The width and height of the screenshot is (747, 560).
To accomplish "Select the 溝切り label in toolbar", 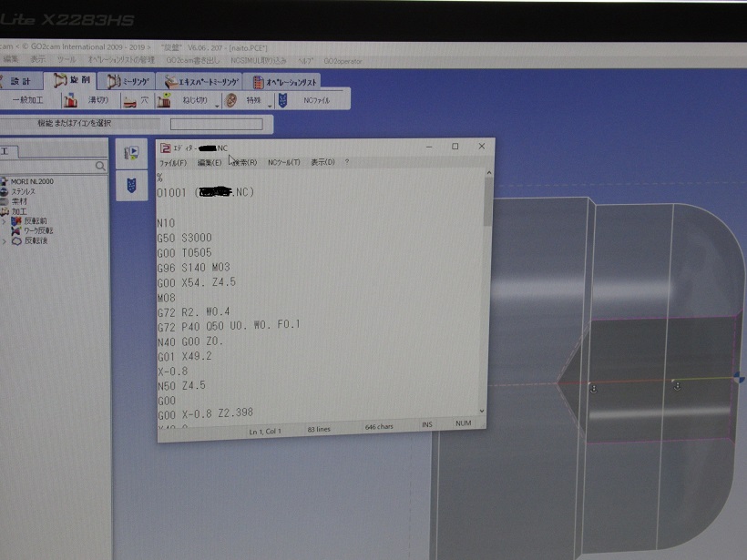I will point(98,100).
